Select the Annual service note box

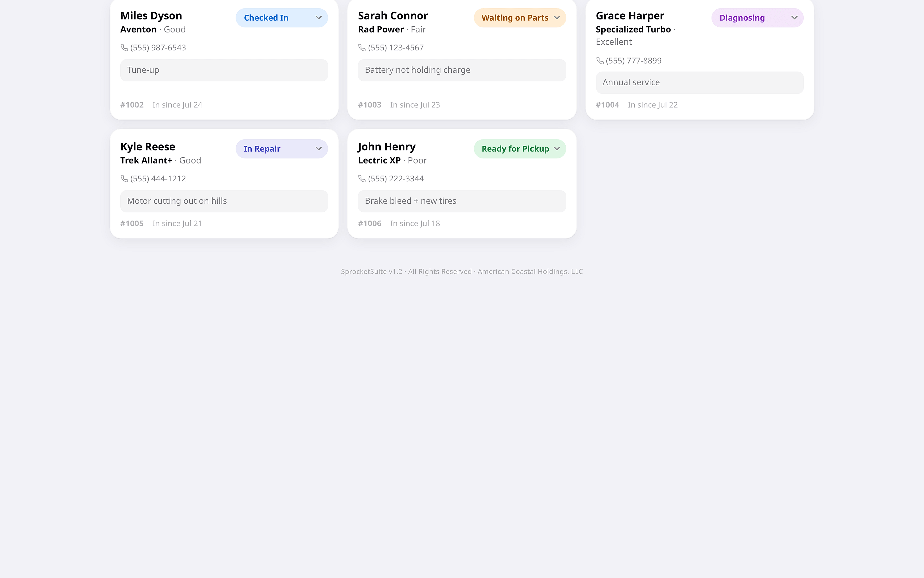click(699, 83)
